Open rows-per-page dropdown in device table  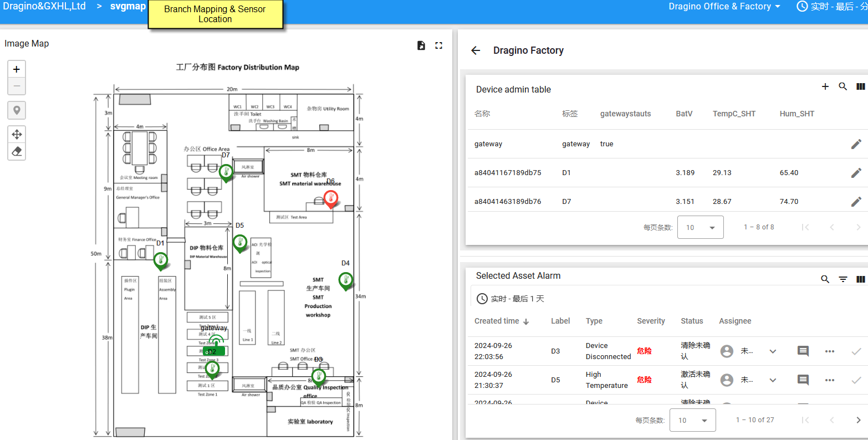[700, 227]
